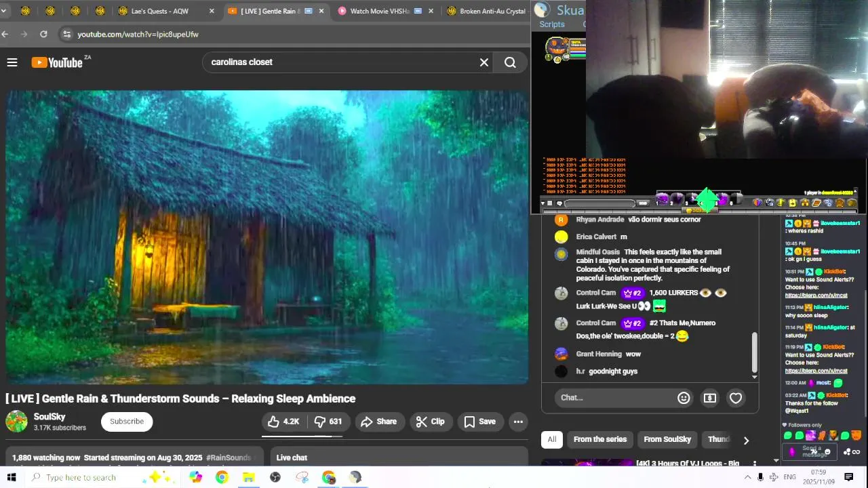The width and height of the screenshot is (868, 488).
Task: Open the Scripts menu in Skua
Action: 551,24
